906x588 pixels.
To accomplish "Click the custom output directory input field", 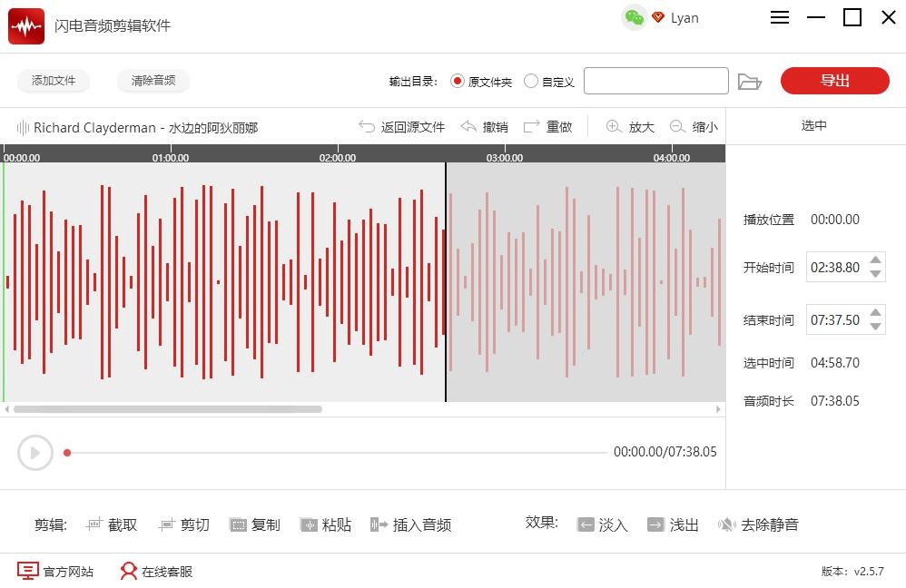I will [x=655, y=81].
